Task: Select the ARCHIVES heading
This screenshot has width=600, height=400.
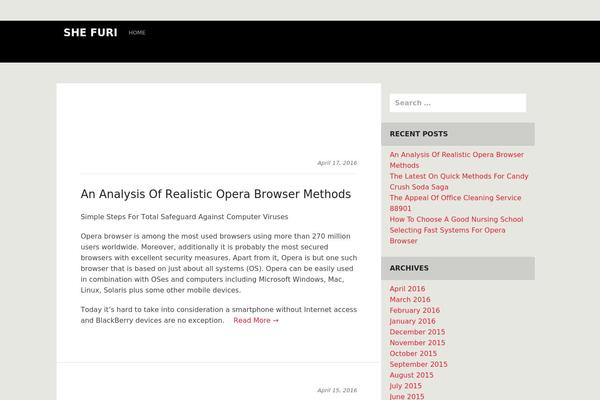Action: tap(409, 268)
